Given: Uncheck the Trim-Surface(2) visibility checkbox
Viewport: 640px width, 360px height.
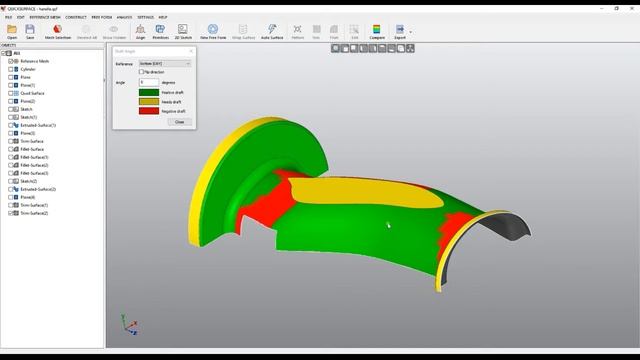Looking at the screenshot, I should 11,213.
